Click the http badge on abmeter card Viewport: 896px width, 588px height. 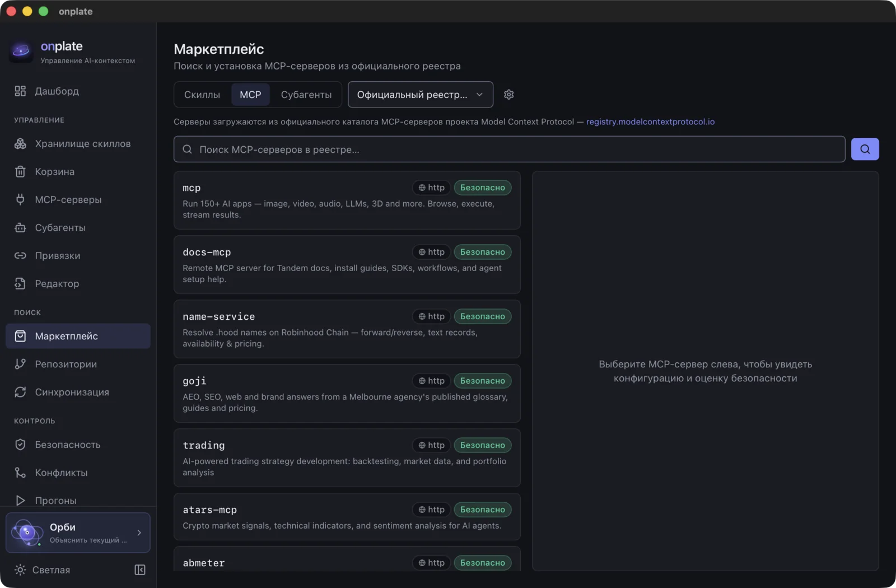coord(431,563)
